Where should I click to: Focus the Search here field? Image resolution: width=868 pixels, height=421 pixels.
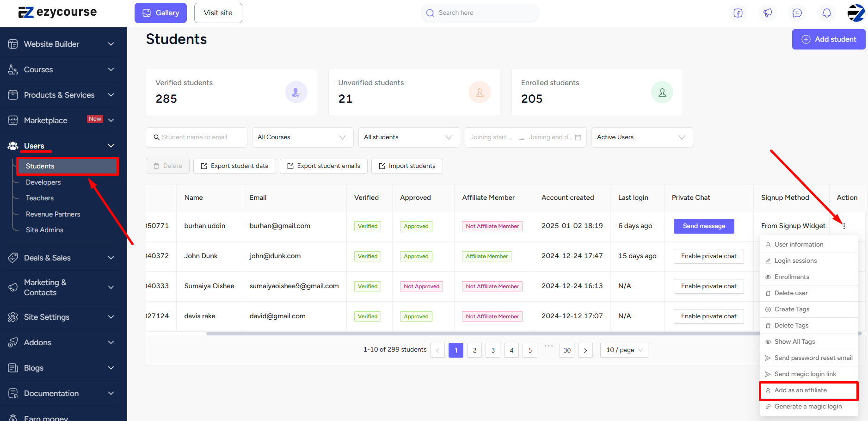480,13
